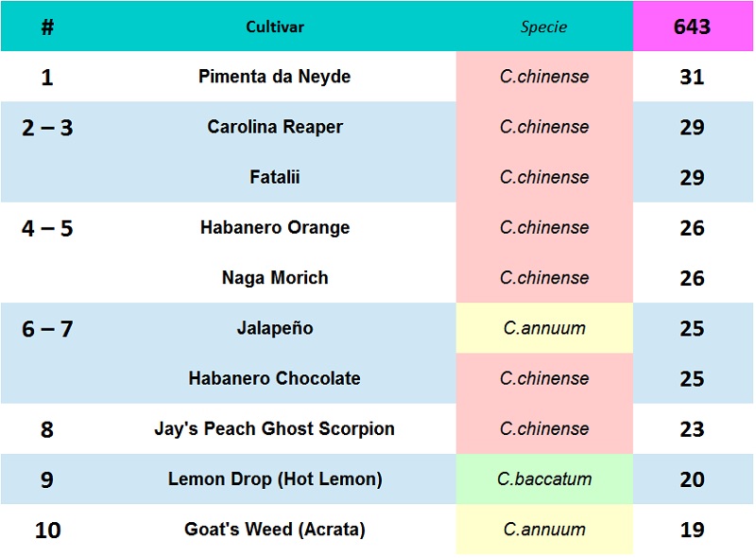Select the score 31 cell
The width and height of the screenshot is (756, 558).
click(x=693, y=77)
